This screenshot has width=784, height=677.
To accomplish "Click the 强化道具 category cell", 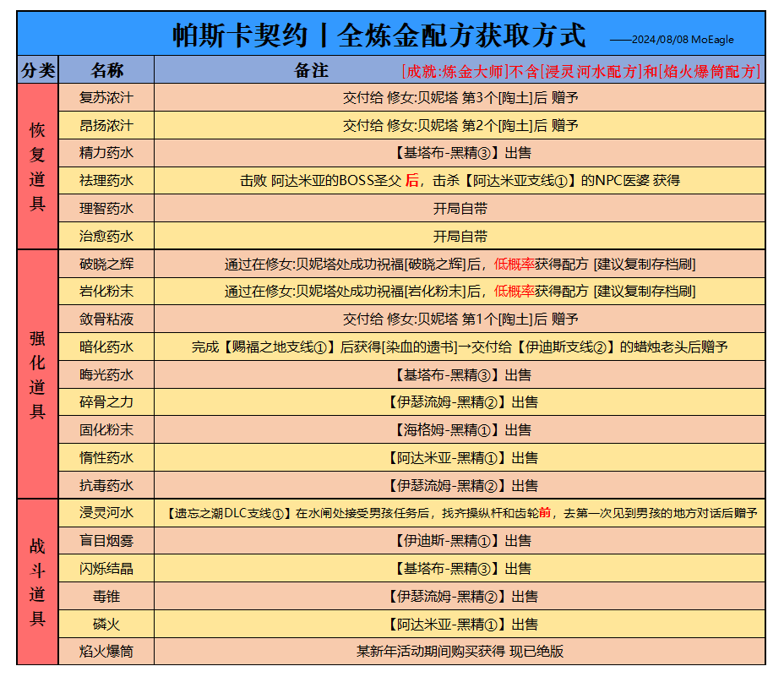I will click(x=38, y=374).
